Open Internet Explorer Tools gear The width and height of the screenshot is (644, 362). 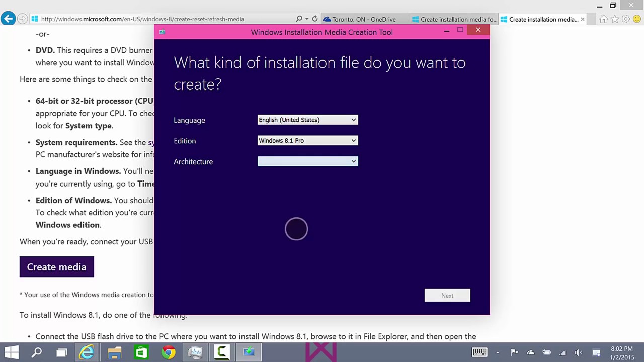[626, 19]
